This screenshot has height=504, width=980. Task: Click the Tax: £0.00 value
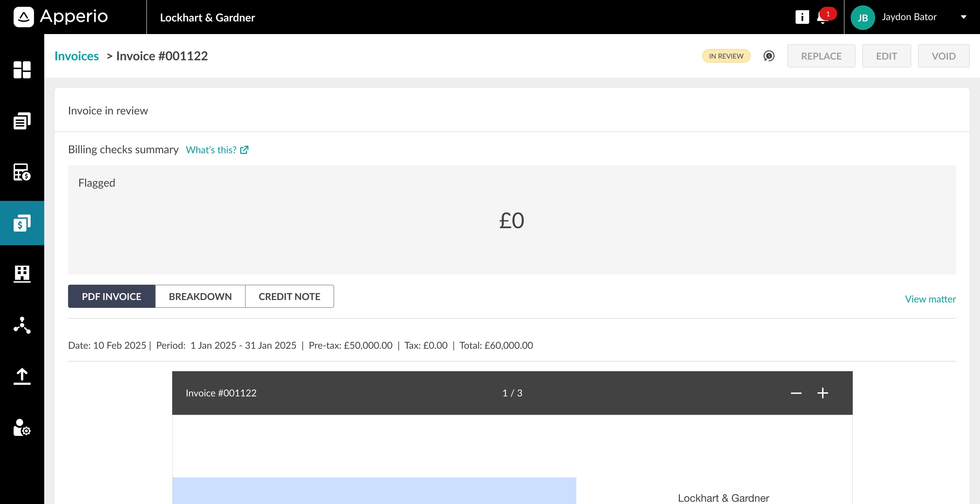[426, 345]
